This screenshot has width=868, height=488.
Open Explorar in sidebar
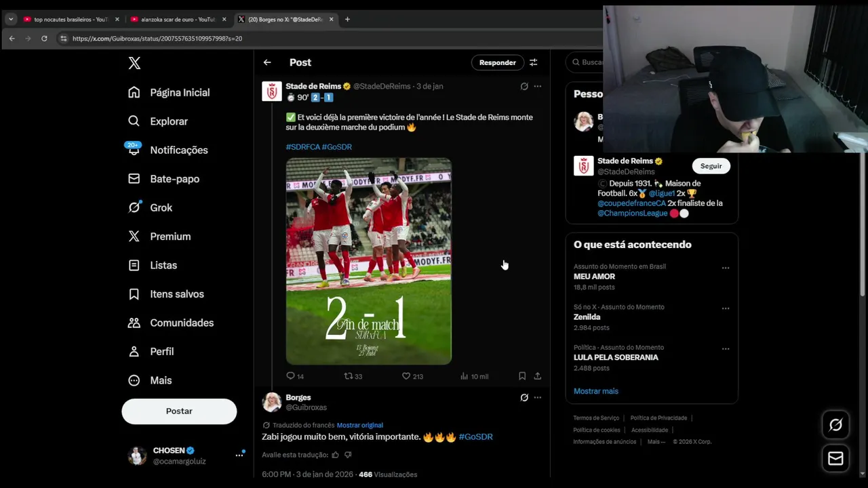pos(158,121)
